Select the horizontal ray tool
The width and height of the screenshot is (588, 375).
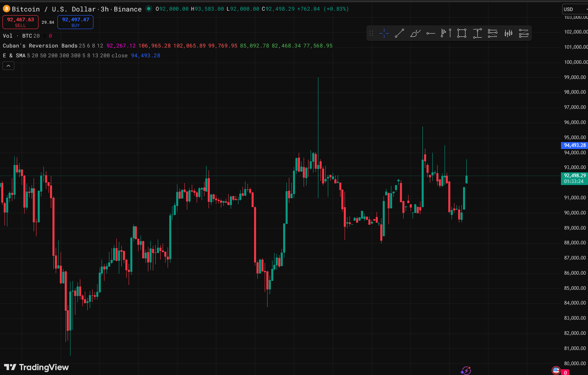click(431, 34)
